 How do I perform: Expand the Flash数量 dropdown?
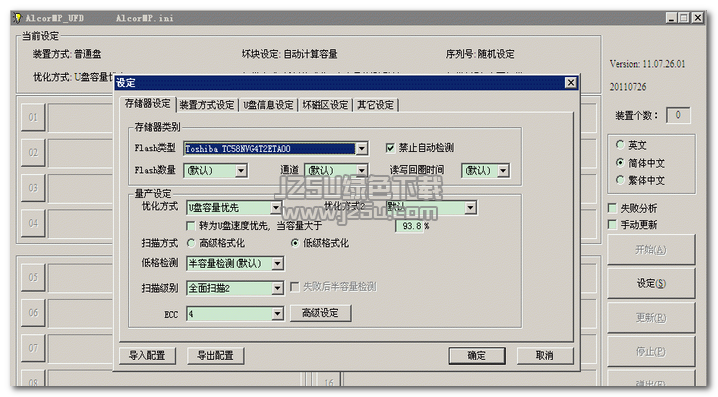coord(241,171)
